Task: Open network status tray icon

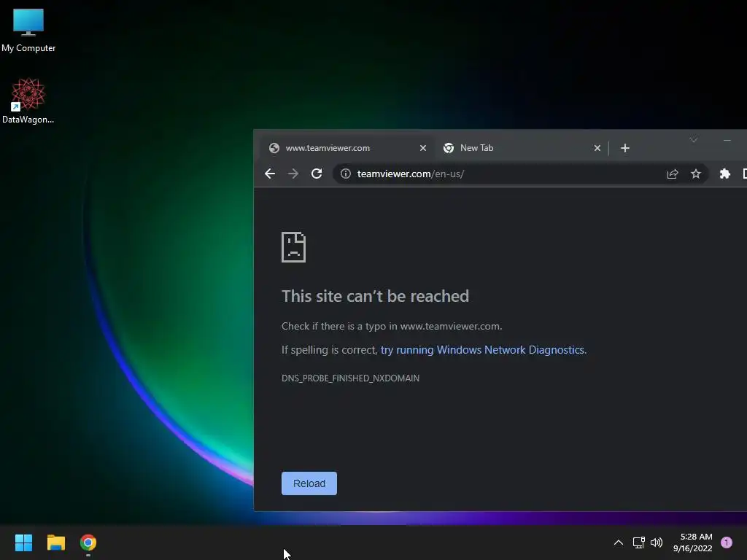Action: click(x=638, y=542)
